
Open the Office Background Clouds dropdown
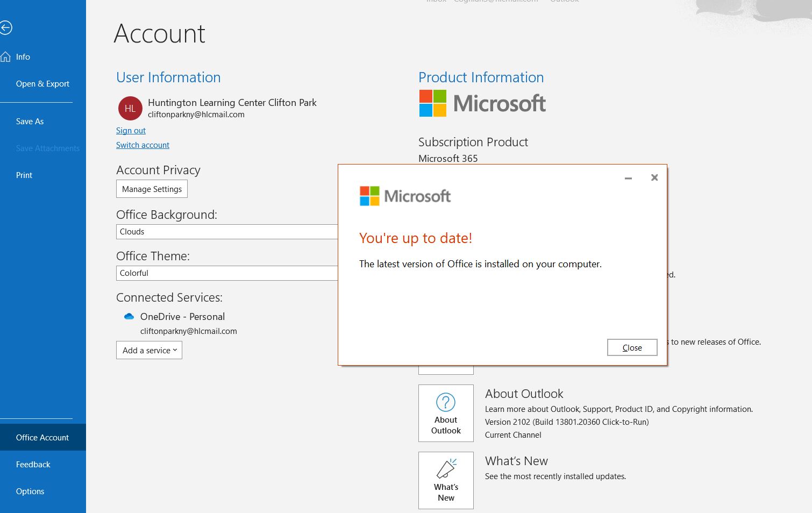pyautogui.click(x=227, y=232)
